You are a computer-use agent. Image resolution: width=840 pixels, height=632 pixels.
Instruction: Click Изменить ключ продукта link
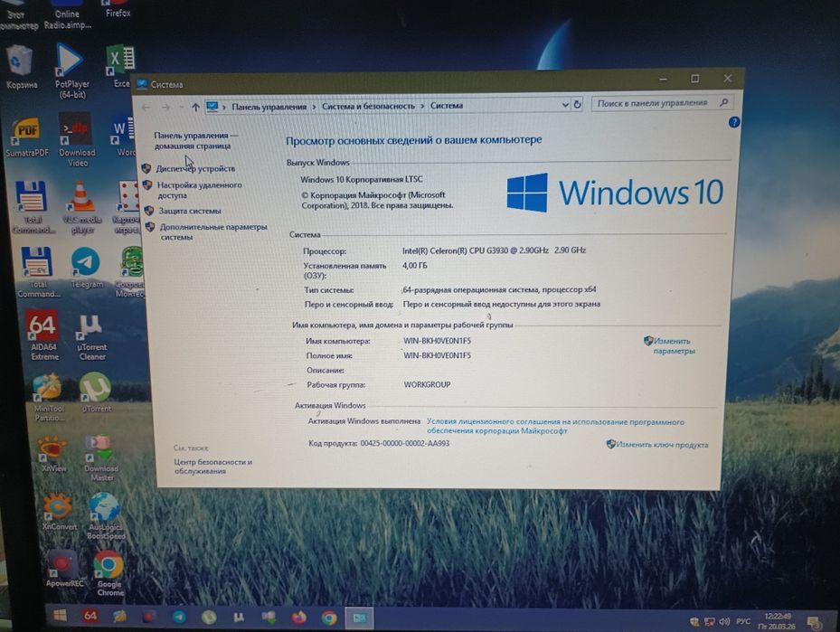coord(662,445)
